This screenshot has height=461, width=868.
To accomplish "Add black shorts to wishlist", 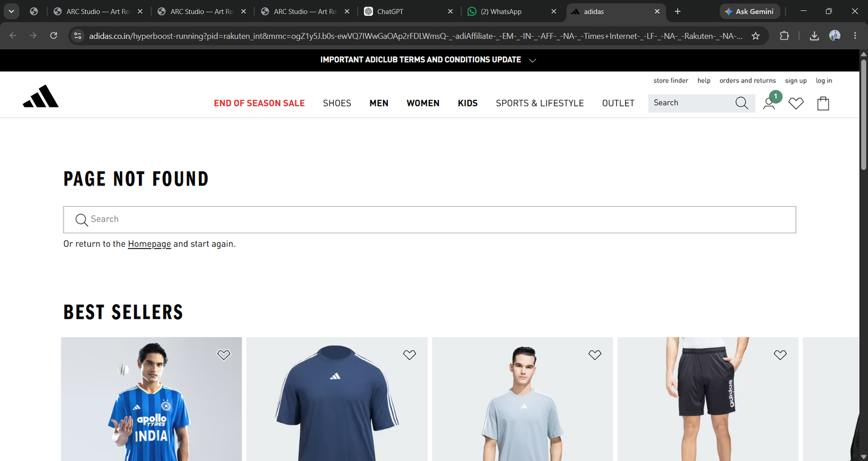I will [x=780, y=355].
